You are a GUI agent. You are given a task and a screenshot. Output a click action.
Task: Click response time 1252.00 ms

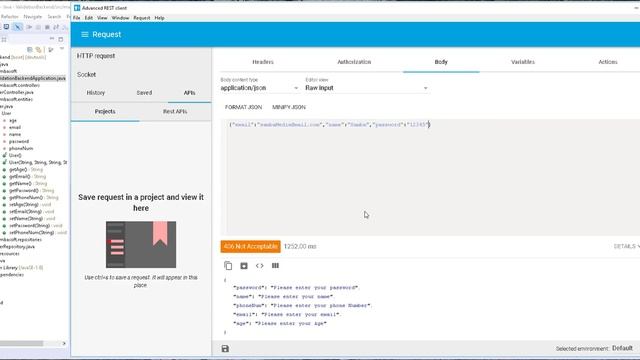300,247
